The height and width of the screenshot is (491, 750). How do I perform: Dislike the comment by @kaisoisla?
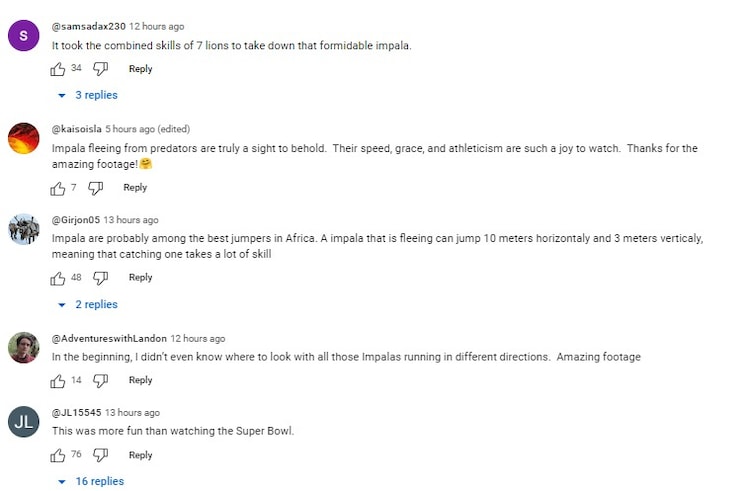(x=96, y=188)
